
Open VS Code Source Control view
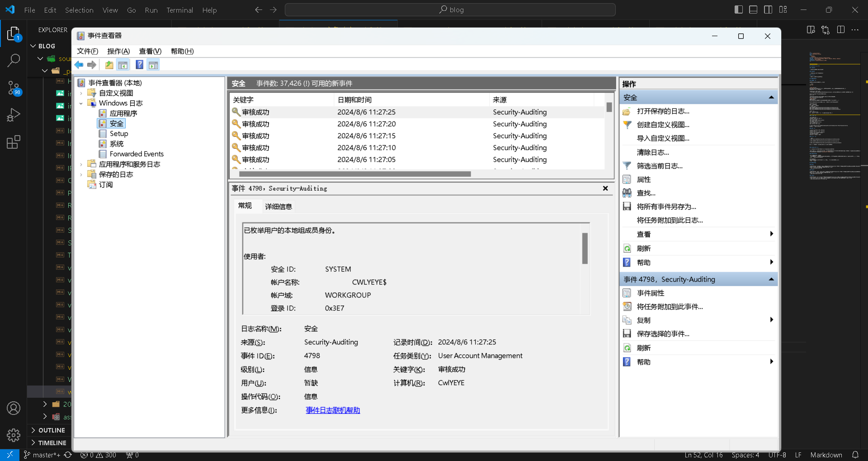click(14, 88)
